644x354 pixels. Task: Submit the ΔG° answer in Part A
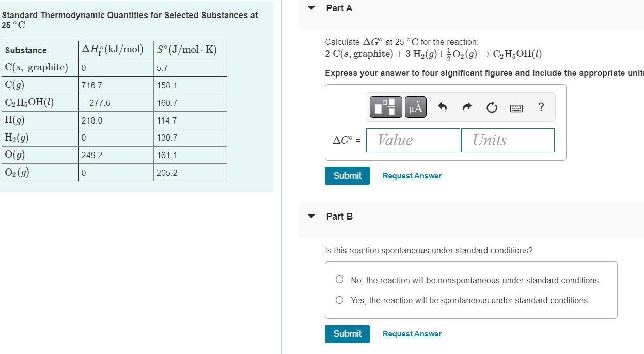(x=347, y=176)
